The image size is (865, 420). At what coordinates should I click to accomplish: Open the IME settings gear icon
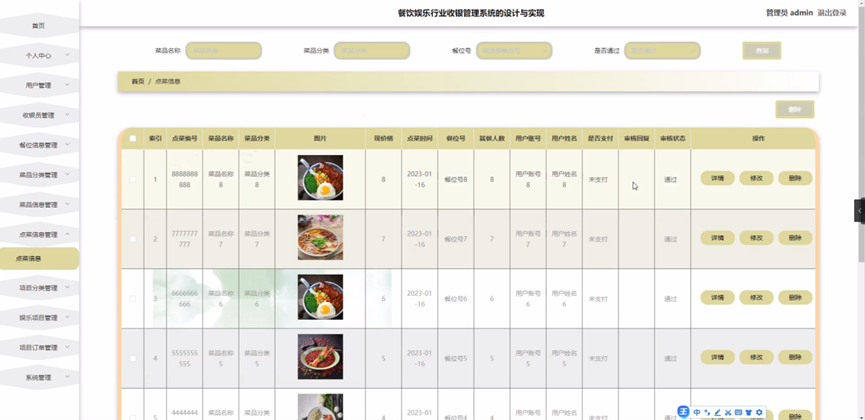click(759, 412)
